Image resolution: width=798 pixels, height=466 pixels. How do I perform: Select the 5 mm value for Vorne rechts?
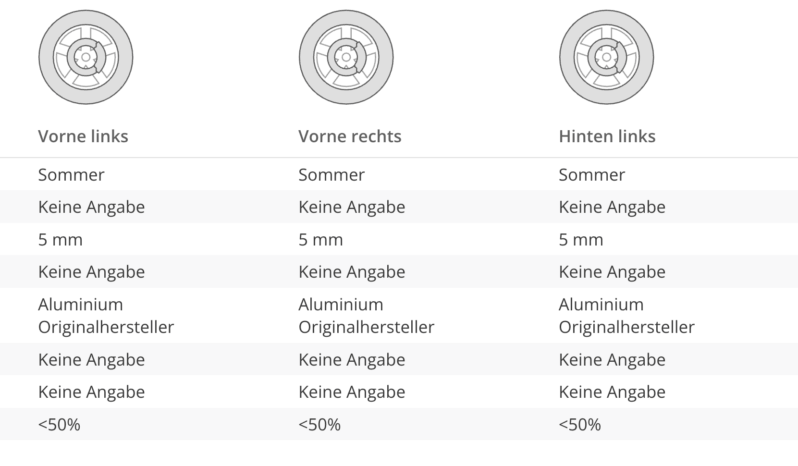pos(320,240)
